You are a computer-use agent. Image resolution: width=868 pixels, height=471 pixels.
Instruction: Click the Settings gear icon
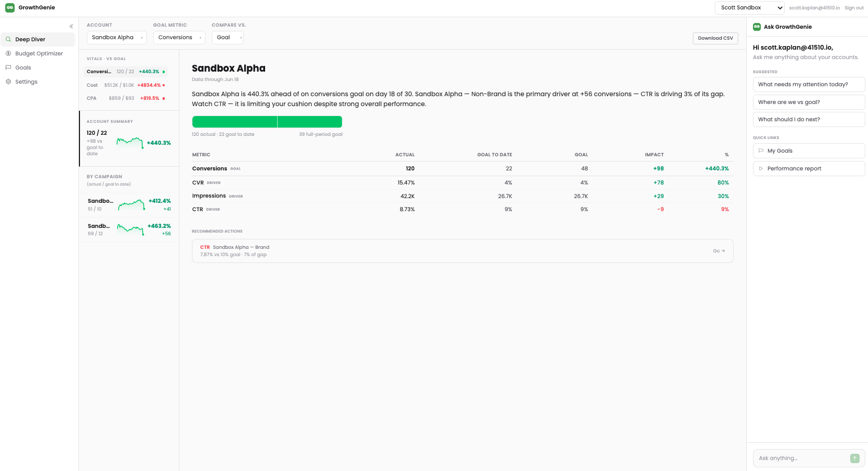(8, 82)
